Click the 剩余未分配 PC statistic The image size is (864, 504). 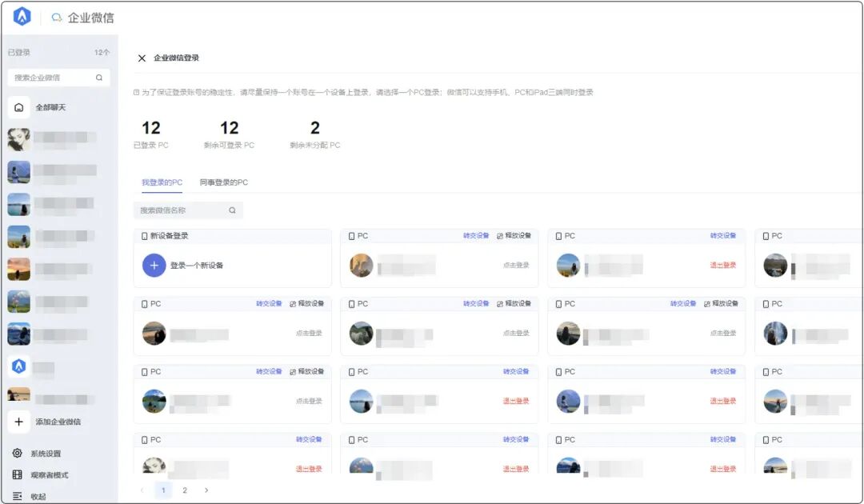315,135
